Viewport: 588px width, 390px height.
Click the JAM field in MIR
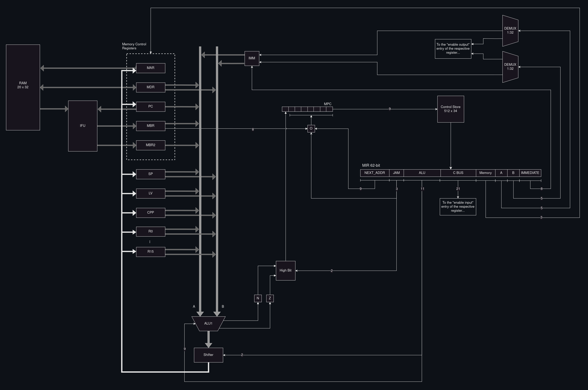pos(396,173)
